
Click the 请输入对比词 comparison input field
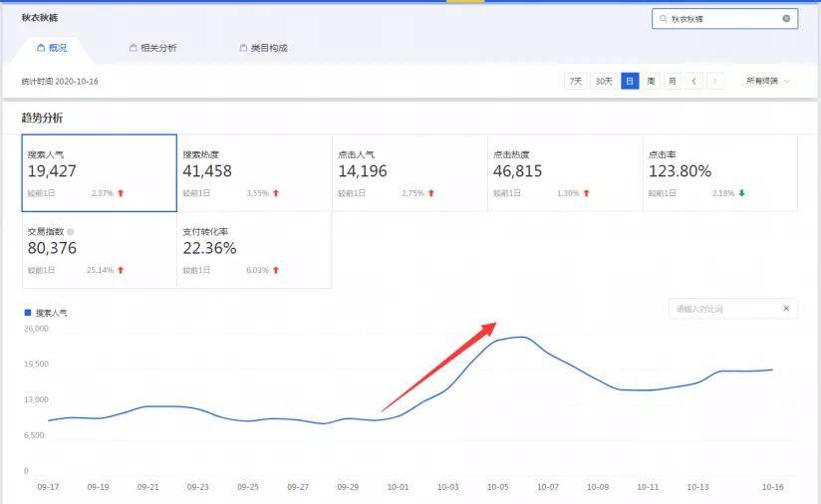[x=722, y=309]
